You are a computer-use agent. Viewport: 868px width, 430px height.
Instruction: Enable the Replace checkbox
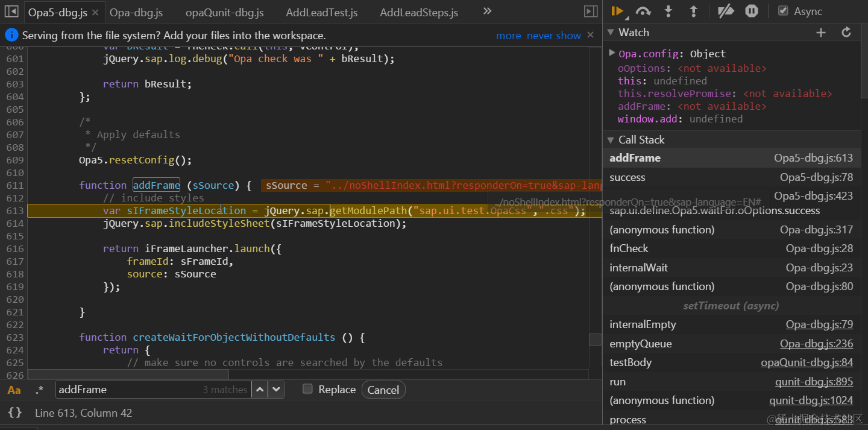tap(307, 389)
